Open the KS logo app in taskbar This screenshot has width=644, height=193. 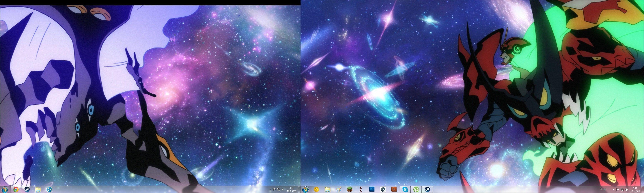(x=383, y=189)
